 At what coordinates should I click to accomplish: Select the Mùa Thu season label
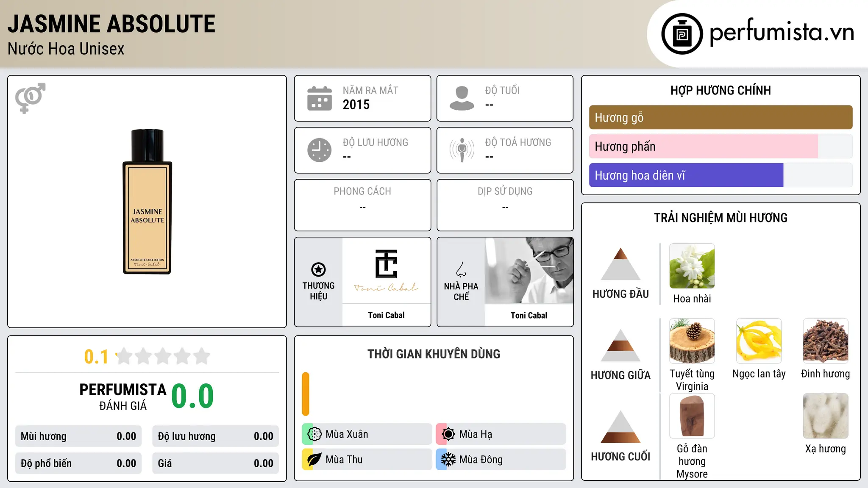pos(344,460)
